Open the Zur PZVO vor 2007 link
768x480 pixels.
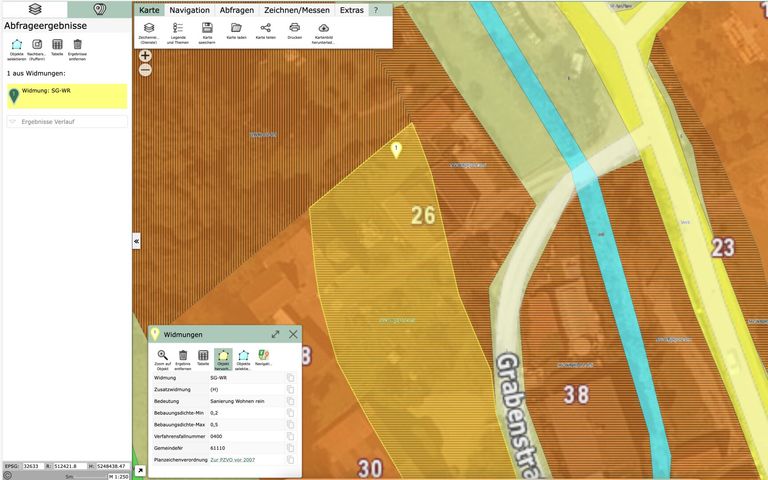233,460
